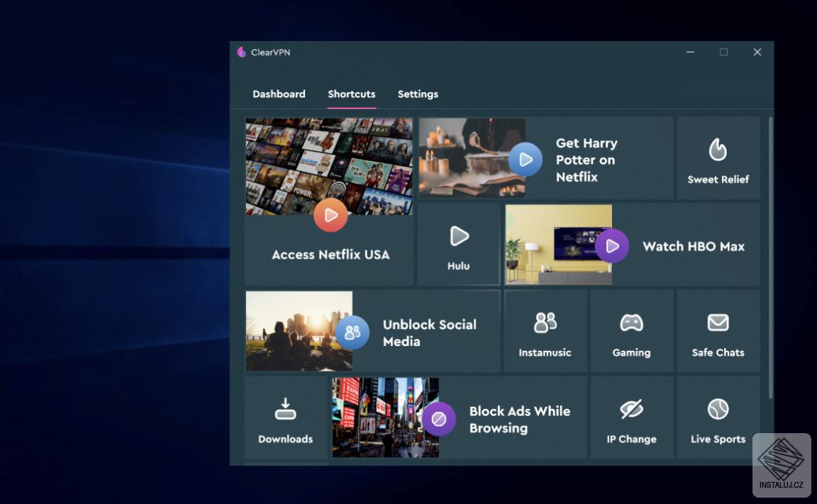817x504 pixels.
Task: Click the Hulu label text
Action: [x=459, y=266]
